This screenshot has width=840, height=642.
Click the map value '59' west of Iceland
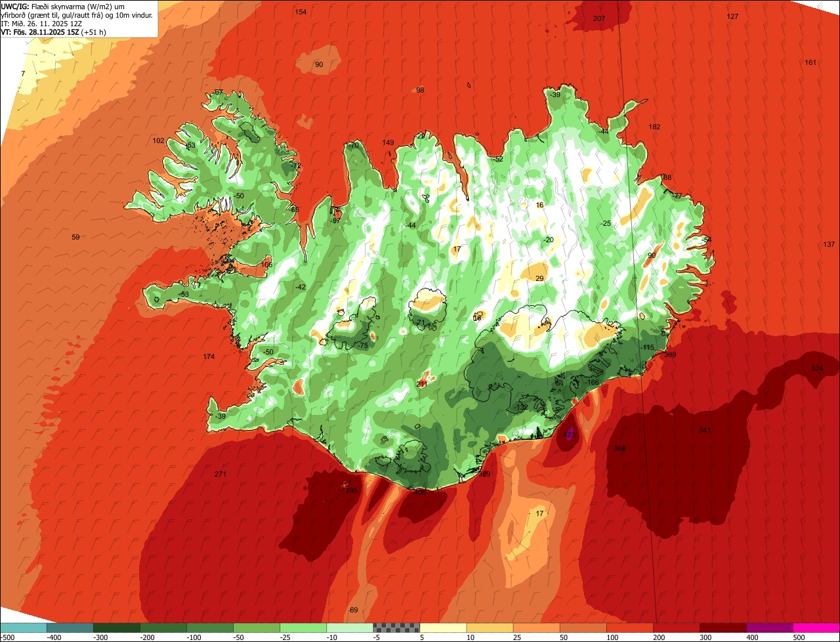(x=75, y=237)
